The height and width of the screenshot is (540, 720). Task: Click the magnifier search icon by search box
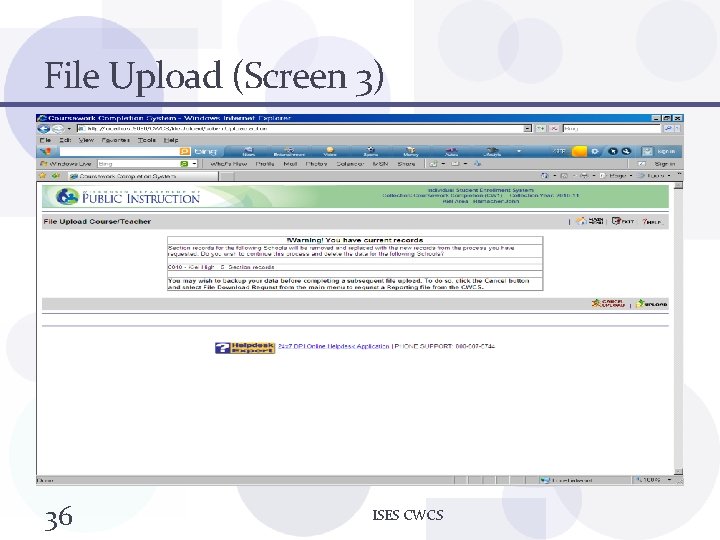pyautogui.click(x=668, y=129)
